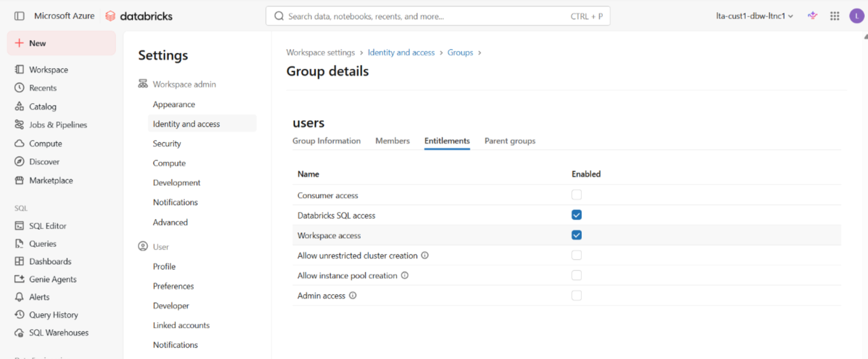
Task: Click the Recents clock icon
Action: coord(19,88)
